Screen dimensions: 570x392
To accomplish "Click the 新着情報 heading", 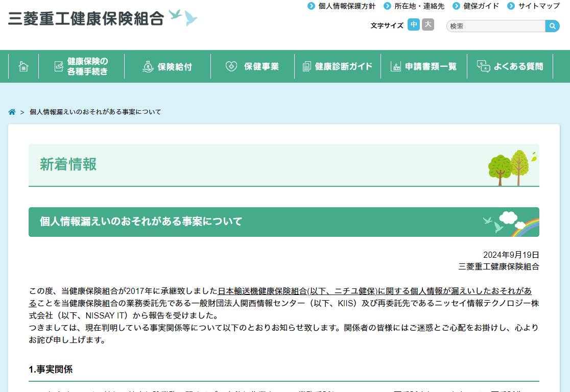I will pyautogui.click(x=68, y=164).
